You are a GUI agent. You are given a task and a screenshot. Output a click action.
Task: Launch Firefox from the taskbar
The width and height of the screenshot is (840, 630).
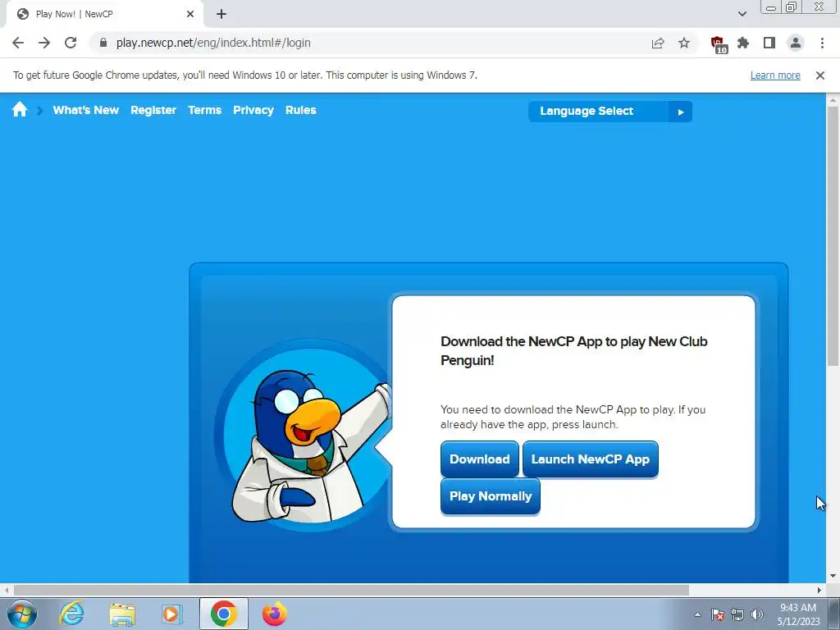pos(274,614)
